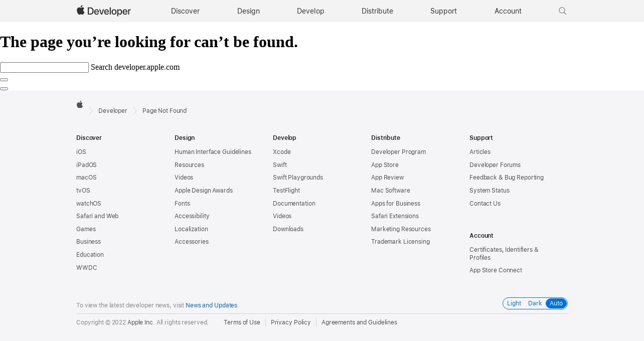This screenshot has height=341, width=644.
Task: Open the Games footer link
Action: point(86,229)
